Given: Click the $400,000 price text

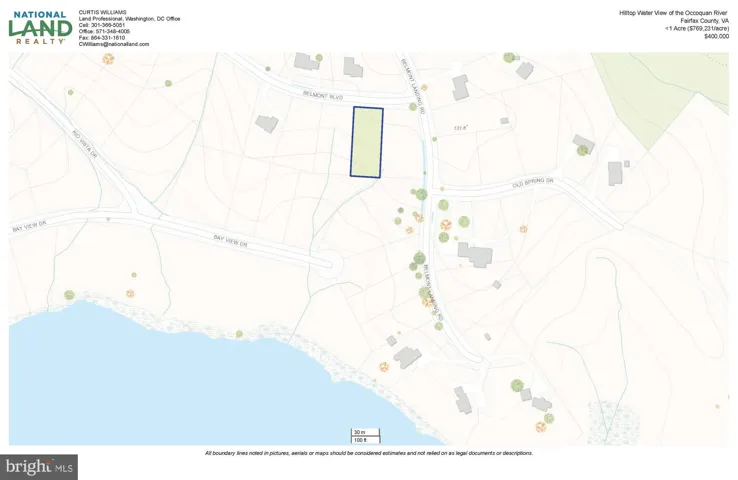Looking at the screenshot, I should pyautogui.click(x=718, y=36).
